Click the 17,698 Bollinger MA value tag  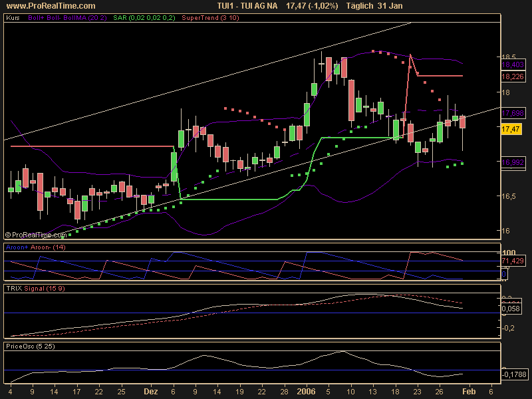point(513,113)
